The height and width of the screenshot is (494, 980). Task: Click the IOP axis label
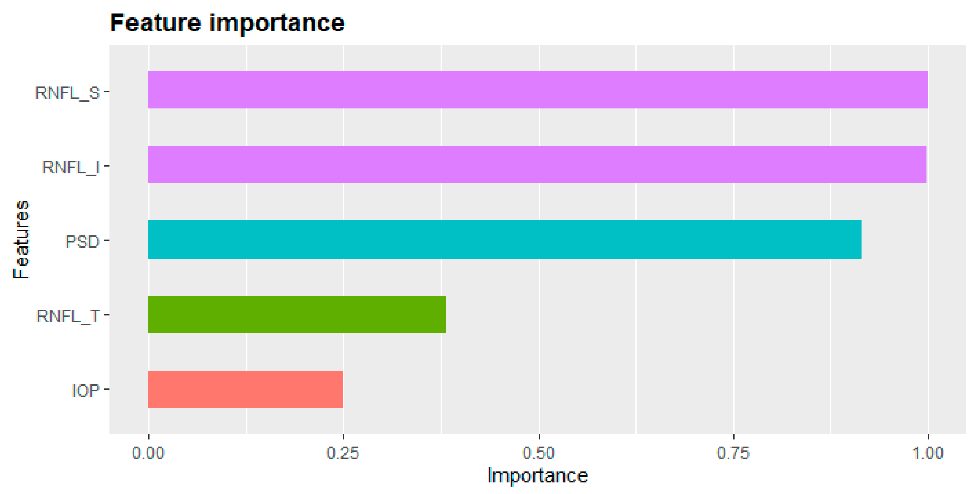(86, 391)
